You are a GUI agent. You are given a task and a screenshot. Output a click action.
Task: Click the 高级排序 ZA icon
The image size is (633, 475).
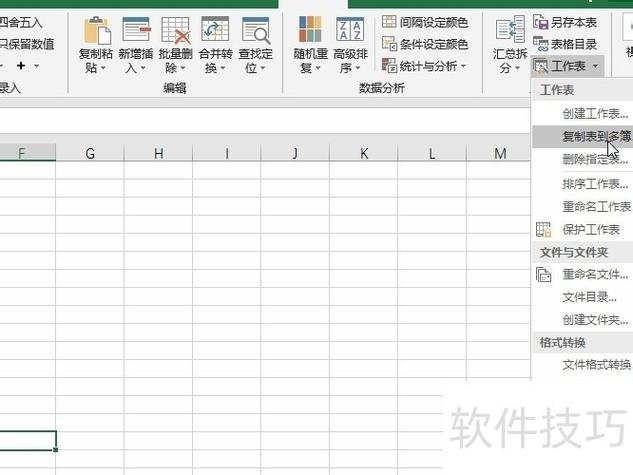click(x=350, y=29)
